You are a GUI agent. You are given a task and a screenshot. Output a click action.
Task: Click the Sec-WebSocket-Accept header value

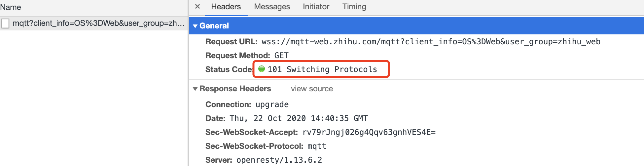tap(369, 132)
